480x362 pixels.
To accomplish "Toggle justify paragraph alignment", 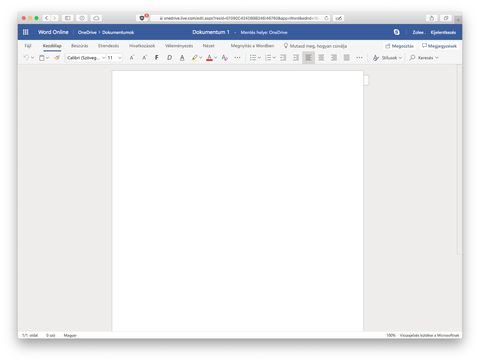I will [x=347, y=58].
